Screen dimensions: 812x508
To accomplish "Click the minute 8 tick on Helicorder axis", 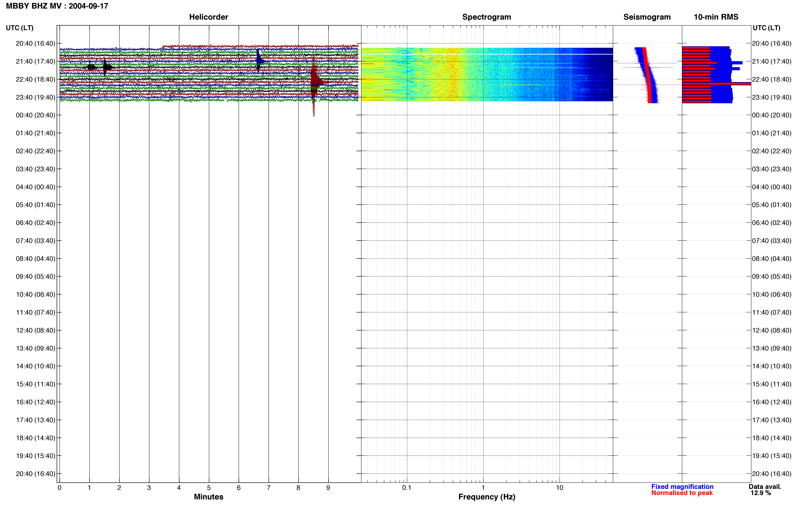I will point(298,487).
